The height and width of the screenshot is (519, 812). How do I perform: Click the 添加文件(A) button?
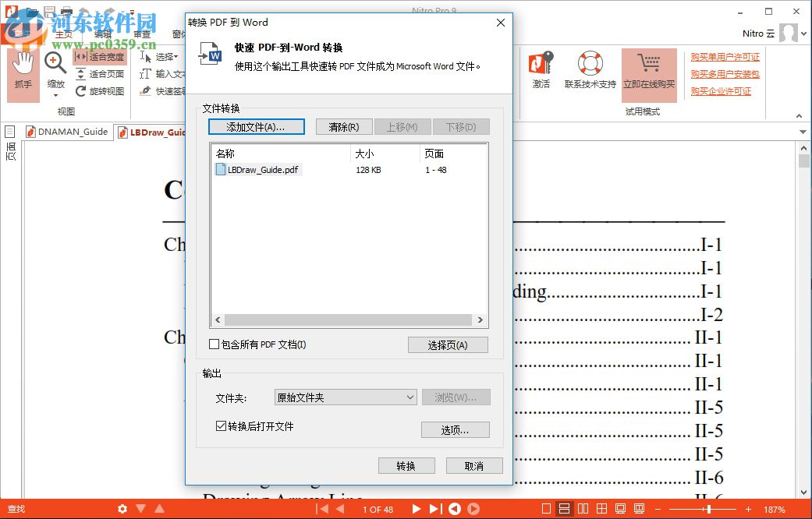pyautogui.click(x=256, y=126)
